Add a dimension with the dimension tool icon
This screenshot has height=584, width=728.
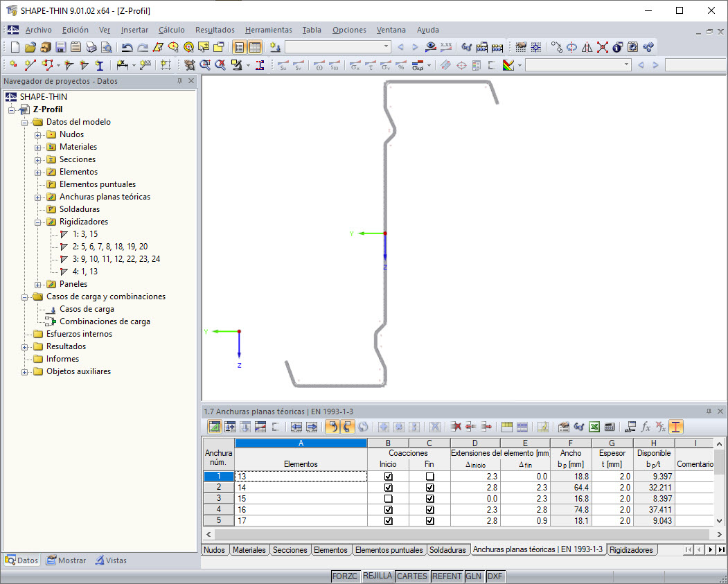click(122, 65)
